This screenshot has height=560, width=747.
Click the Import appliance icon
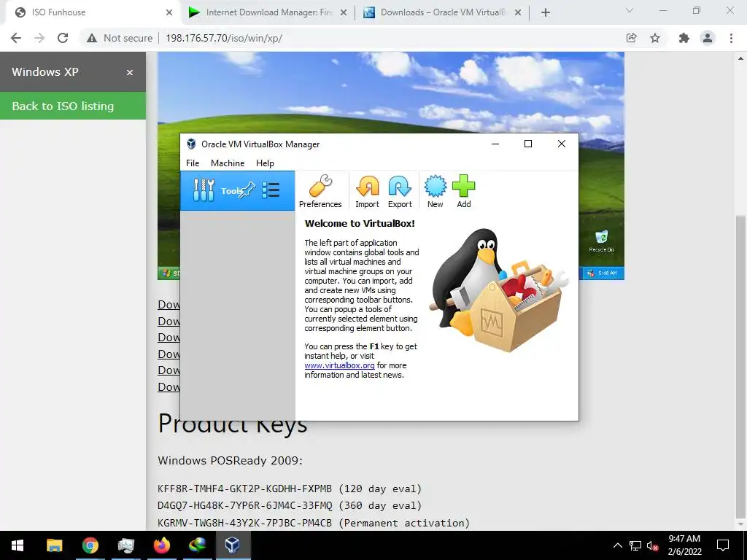pyautogui.click(x=368, y=192)
